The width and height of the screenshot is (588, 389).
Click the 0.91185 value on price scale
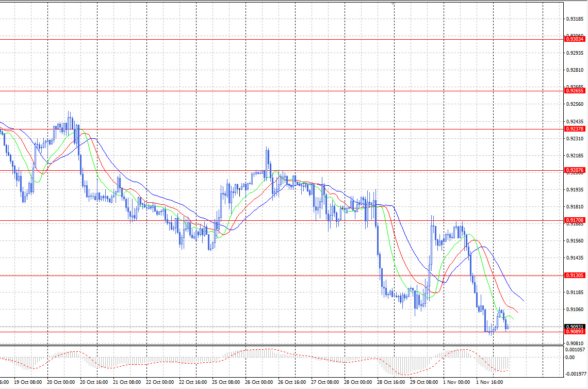(x=575, y=292)
